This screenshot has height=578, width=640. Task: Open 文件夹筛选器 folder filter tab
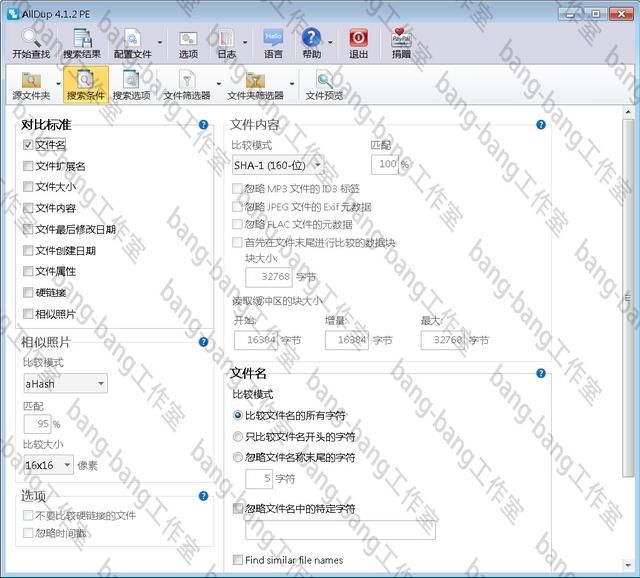click(x=256, y=85)
